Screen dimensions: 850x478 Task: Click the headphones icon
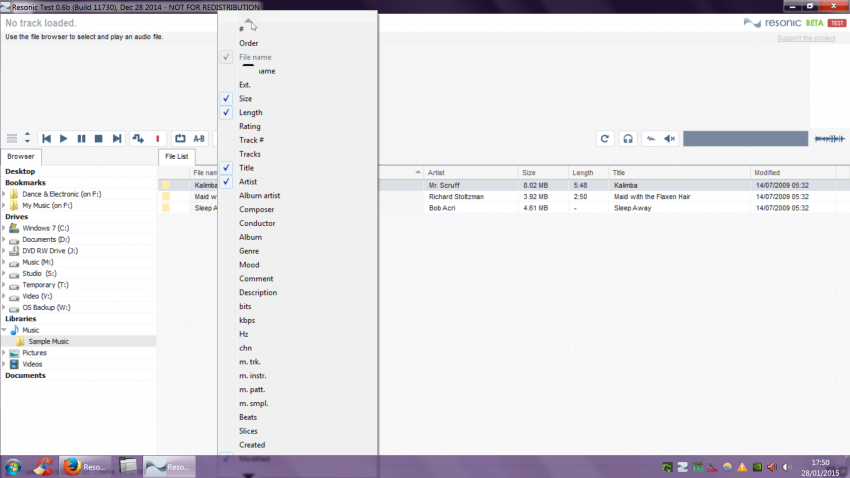[628, 139]
